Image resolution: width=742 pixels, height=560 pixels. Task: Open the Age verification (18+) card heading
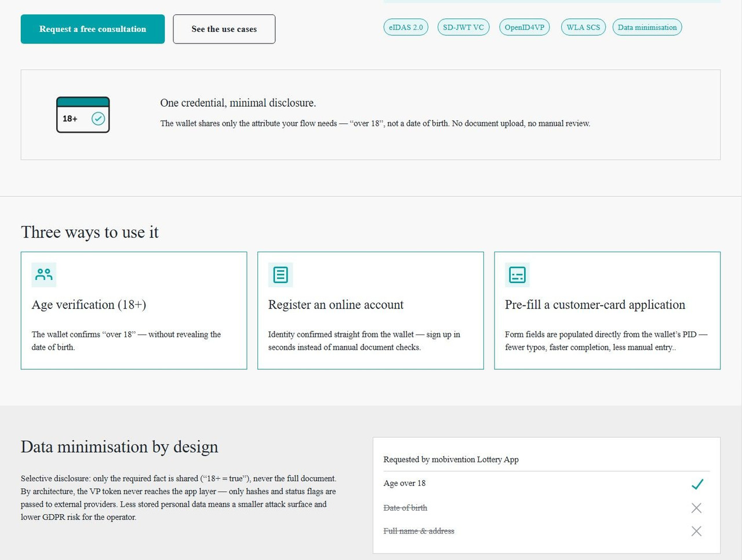point(89,305)
